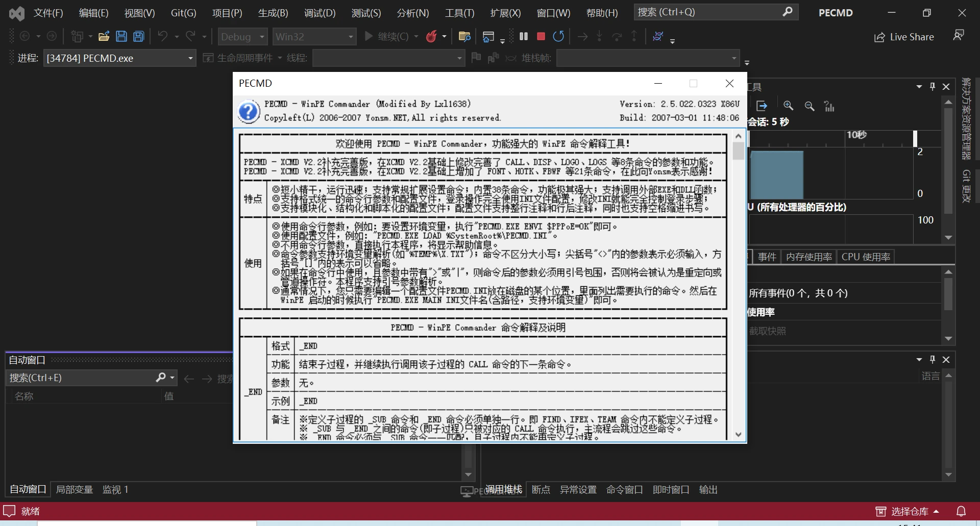Click the Undo arrow icon
Viewport: 980px width, 526px height.
click(x=162, y=36)
